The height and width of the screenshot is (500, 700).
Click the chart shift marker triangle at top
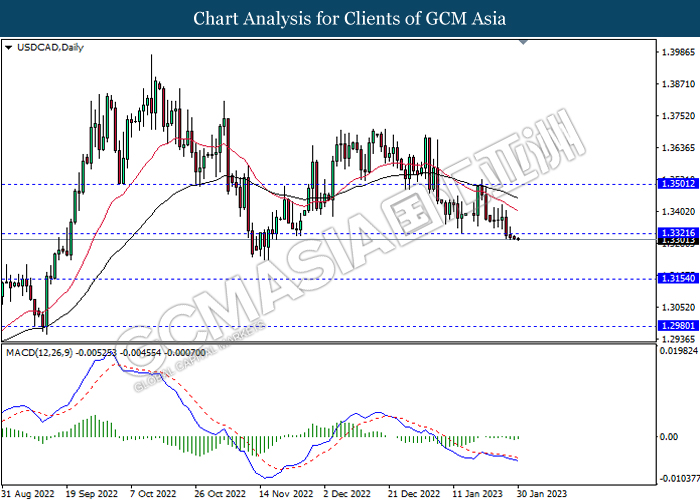(x=524, y=42)
